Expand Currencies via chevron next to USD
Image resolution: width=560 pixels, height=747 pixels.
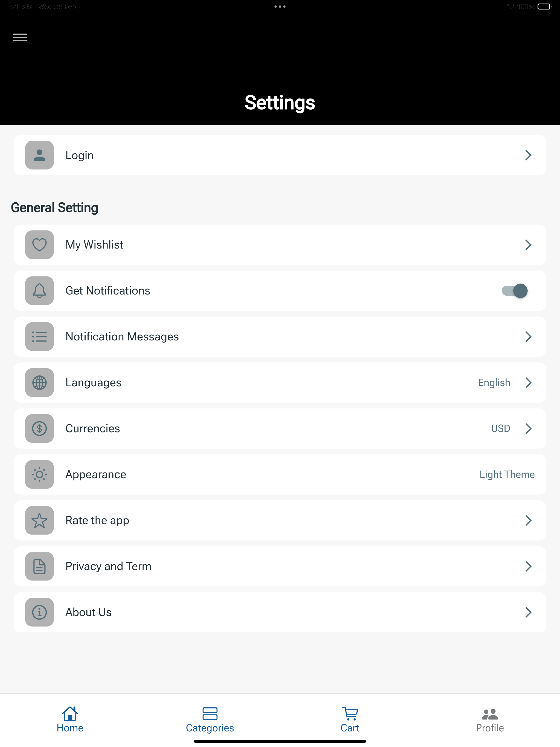click(528, 428)
